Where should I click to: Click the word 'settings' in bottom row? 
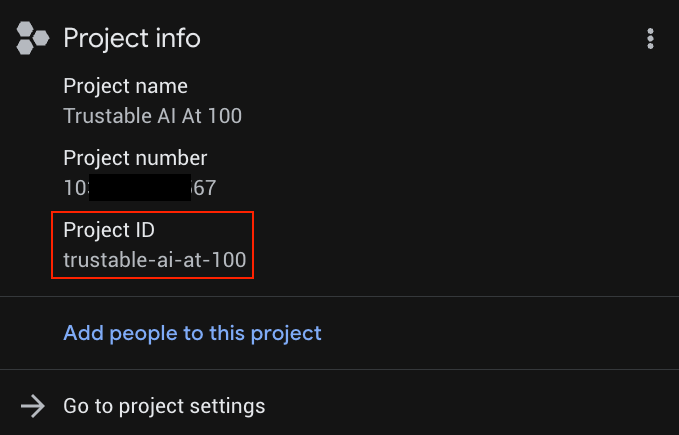pos(231,406)
